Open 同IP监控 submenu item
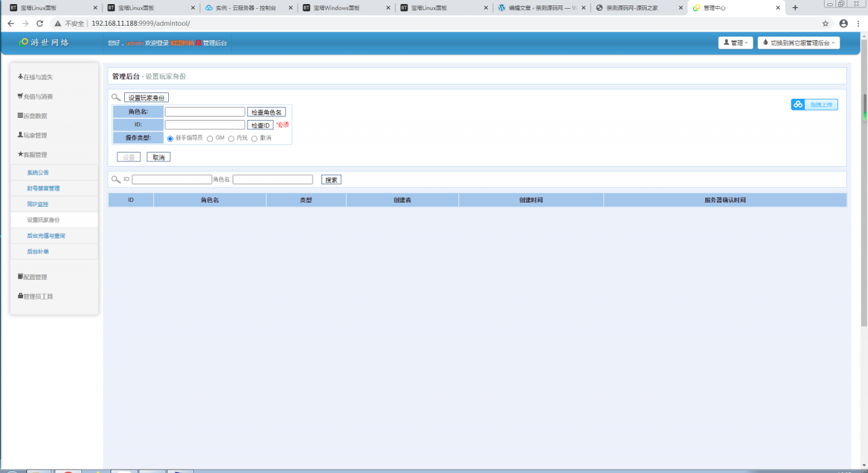The image size is (868, 473). tap(38, 204)
